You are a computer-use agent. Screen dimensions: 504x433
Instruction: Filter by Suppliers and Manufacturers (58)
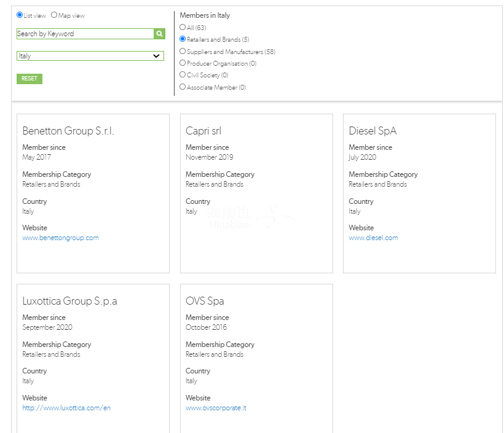tap(183, 52)
